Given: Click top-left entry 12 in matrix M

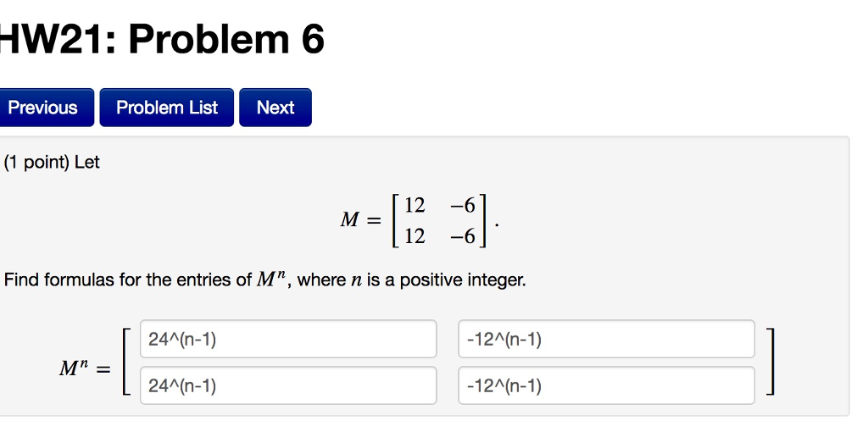Looking at the screenshot, I should 415,205.
